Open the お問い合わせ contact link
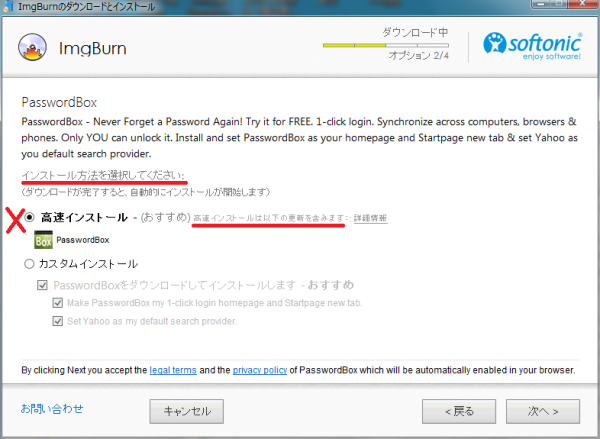Screen dimensions: 600x439 coord(52,409)
